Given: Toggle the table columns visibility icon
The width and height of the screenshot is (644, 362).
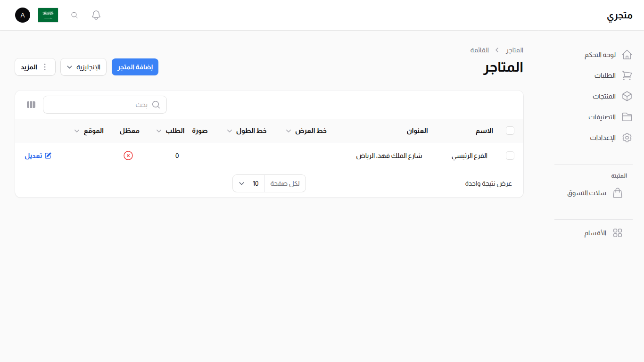Looking at the screenshot, I should pos(31,104).
